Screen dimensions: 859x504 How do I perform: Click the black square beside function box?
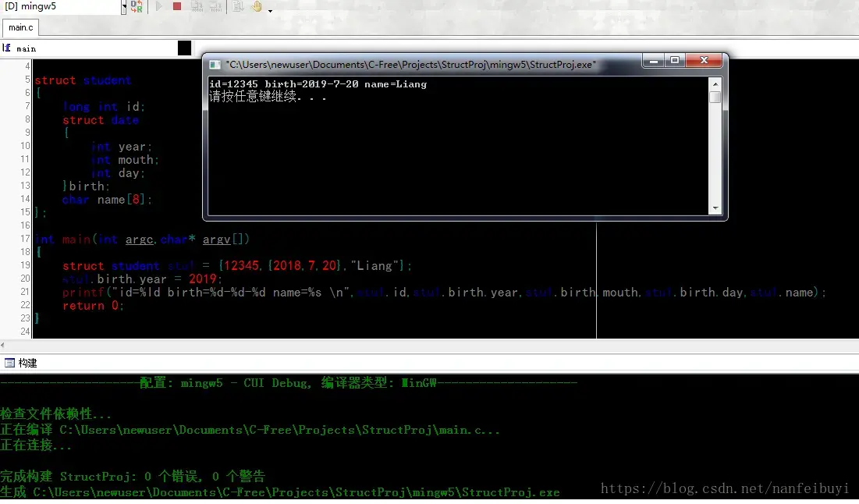(185, 48)
